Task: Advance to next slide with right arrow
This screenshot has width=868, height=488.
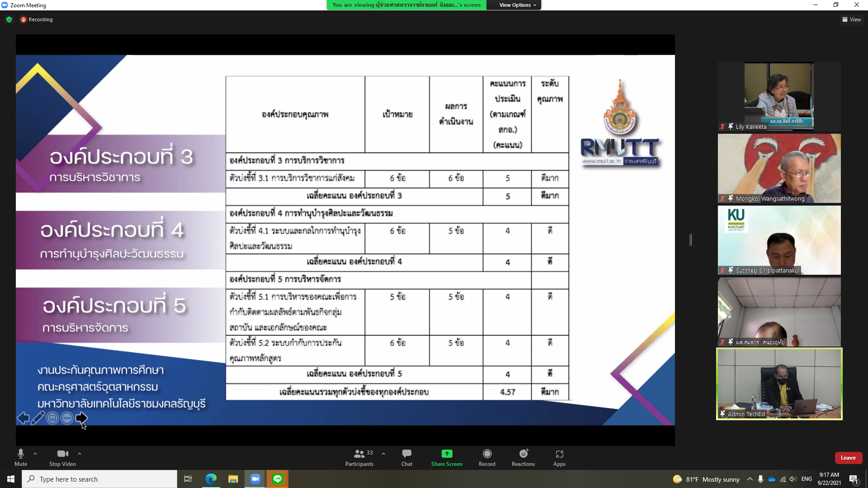Action: (x=81, y=418)
